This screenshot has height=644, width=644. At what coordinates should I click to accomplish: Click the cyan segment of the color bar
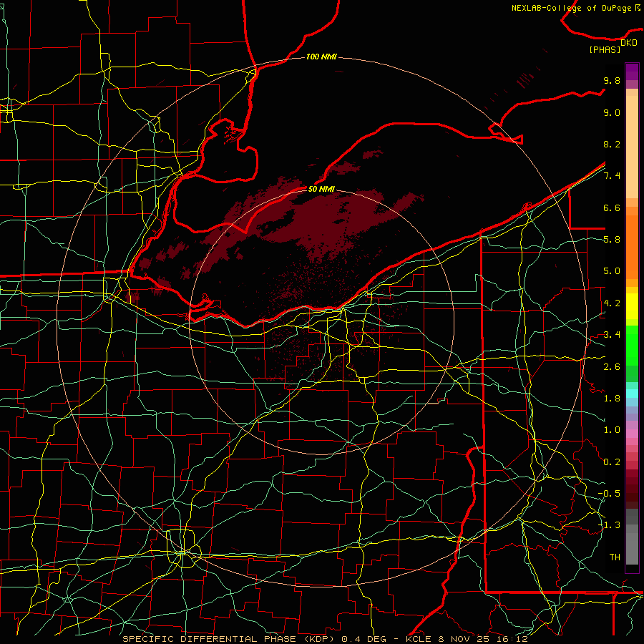[632, 394]
